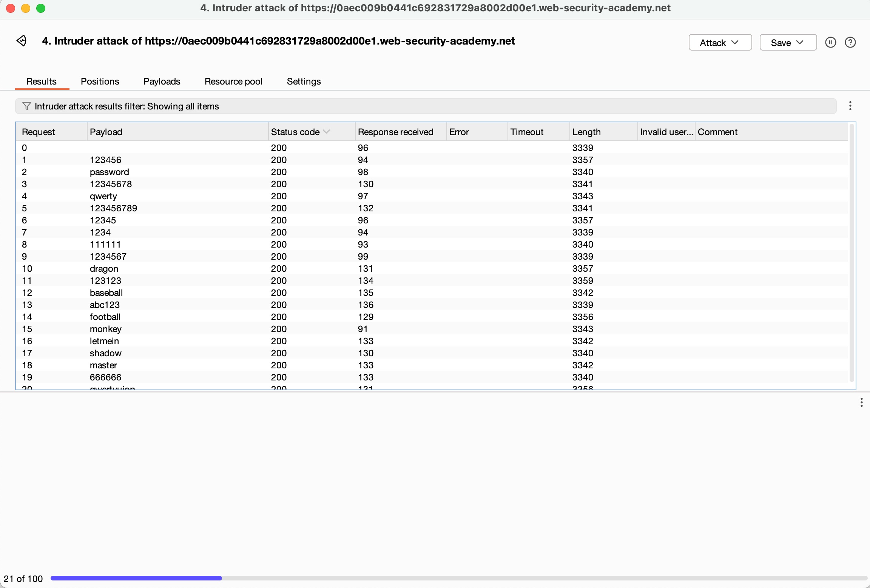Open the options menu beside the results filter
Image resolution: width=870 pixels, height=588 pixels.
(x=850, y=106)
